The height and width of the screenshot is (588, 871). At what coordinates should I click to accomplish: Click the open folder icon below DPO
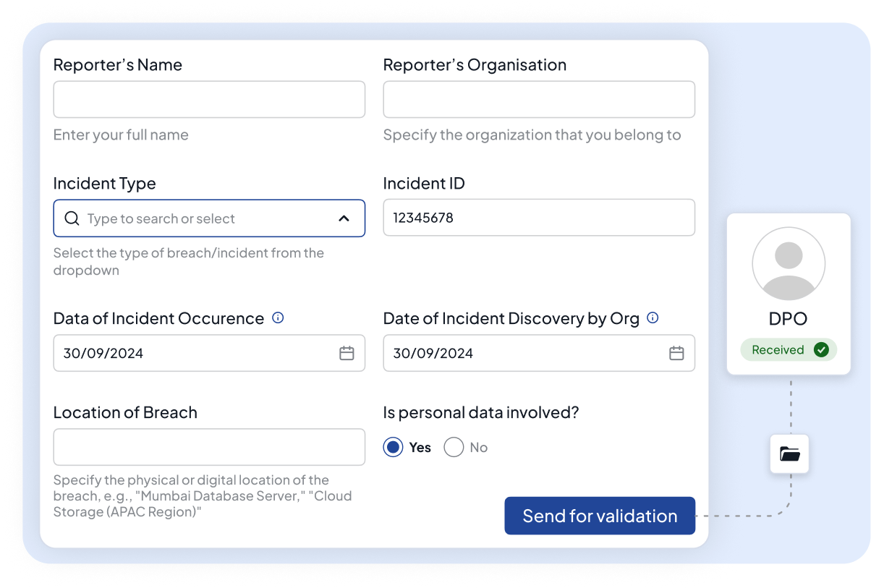789,454
